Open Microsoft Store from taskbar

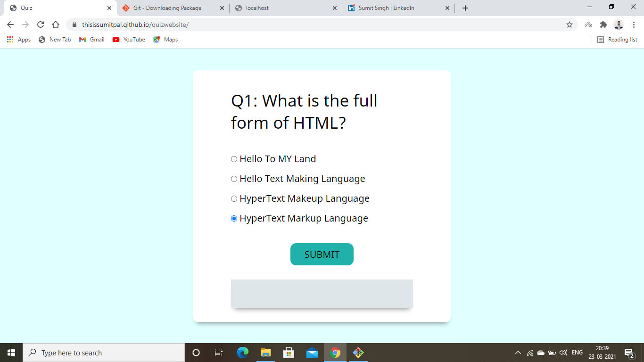[x=289, y=353]
